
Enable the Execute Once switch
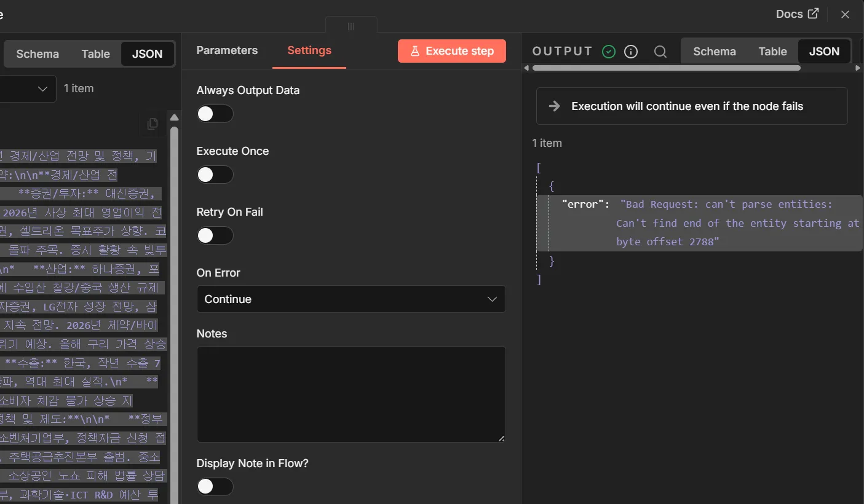click(x=215, y=175)
